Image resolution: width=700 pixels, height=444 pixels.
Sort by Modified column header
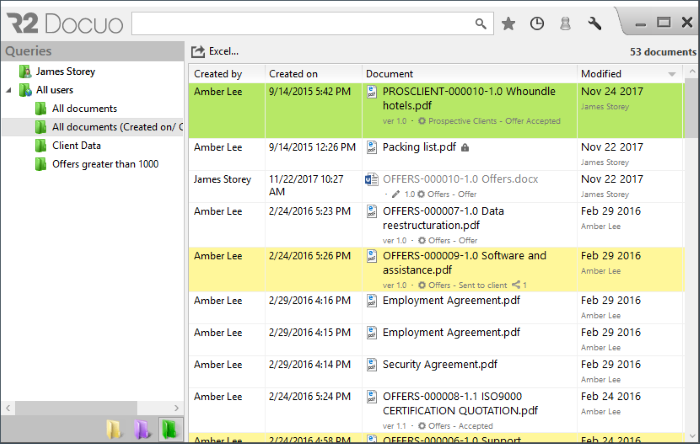pos(629,74)
